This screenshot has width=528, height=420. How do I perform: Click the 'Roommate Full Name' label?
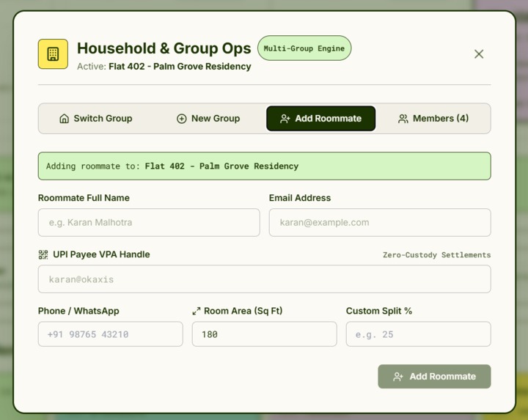[84, 198]
